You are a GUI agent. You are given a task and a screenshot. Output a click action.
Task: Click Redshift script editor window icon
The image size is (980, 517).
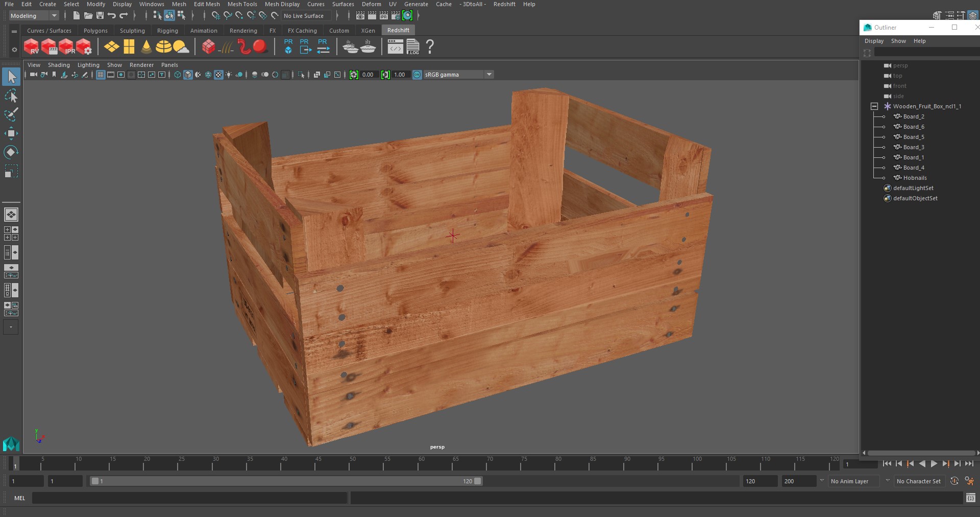pos(395,47)
